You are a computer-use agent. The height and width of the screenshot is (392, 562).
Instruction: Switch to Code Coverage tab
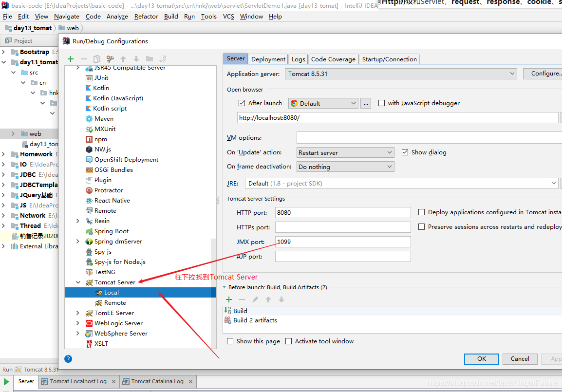(x=333, y=59)
